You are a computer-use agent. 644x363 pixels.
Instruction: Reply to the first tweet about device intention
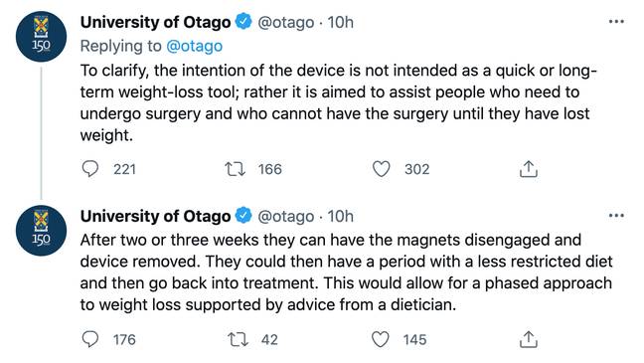[x=90, y=168]
